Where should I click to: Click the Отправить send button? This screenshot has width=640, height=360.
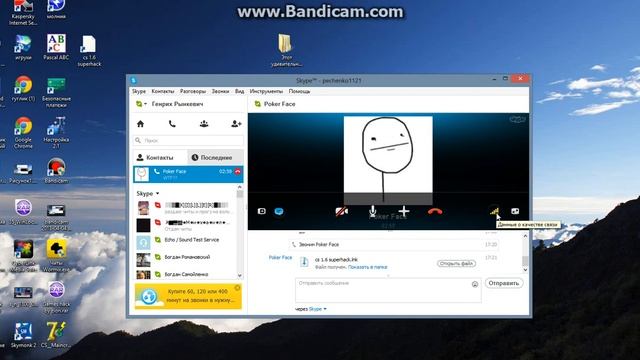click(x=504, y=283)
